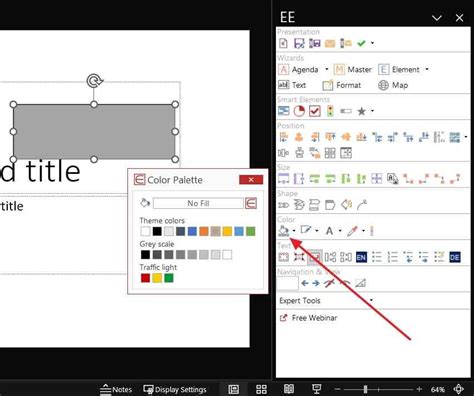Insert the traffic light smart element
This screenshot has width=474, height=396.
click(330, 111)
